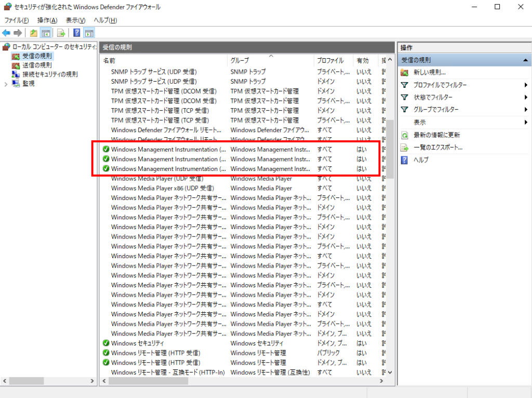The image size is (532, 398).
Task: Click the tree pane horizontal scrollbar thumb
Action: (x=26, y=381)
